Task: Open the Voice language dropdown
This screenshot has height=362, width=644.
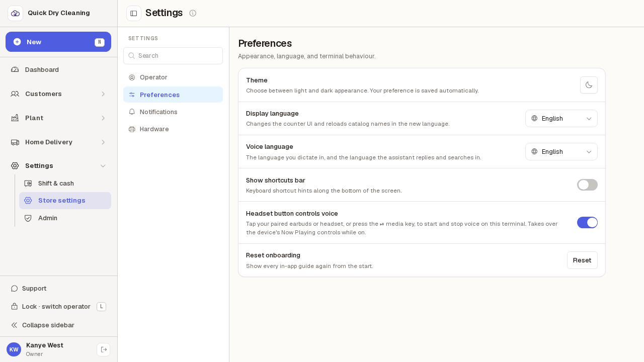Action: pos(561,152)
